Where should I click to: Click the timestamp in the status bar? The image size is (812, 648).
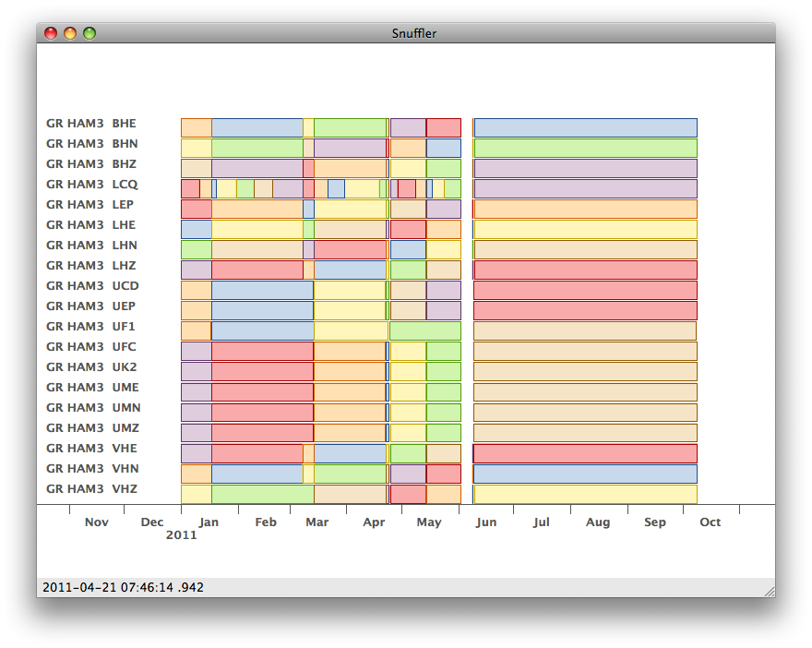(x=124, y=587)
